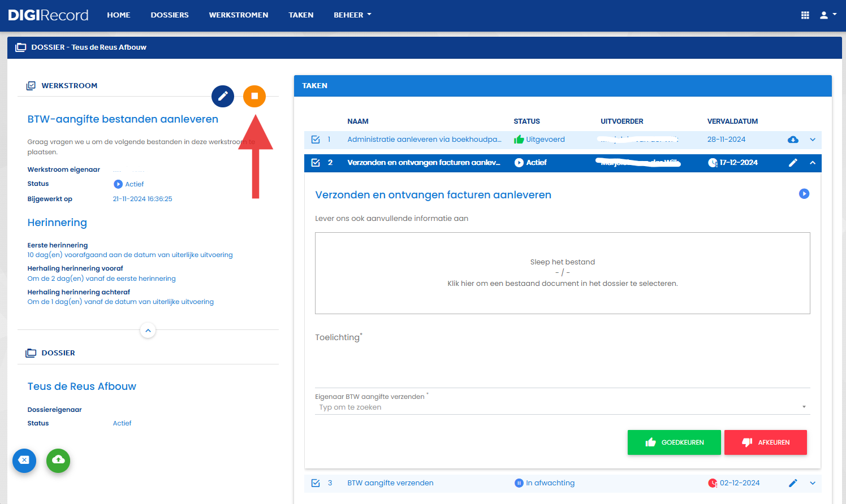
Task: Click the green cloud upload floating button
Action: pyautogui.click(x=58, y=460)
